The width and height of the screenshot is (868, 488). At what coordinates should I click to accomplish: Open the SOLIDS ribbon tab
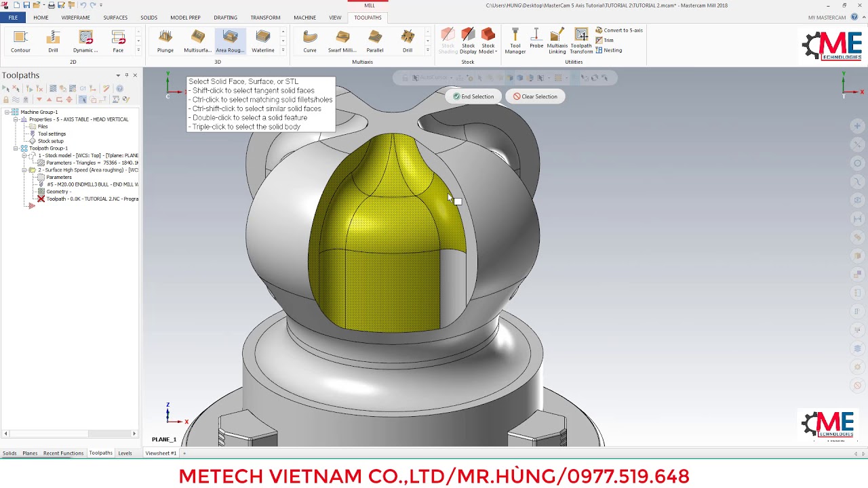click(x=149, y=18)
